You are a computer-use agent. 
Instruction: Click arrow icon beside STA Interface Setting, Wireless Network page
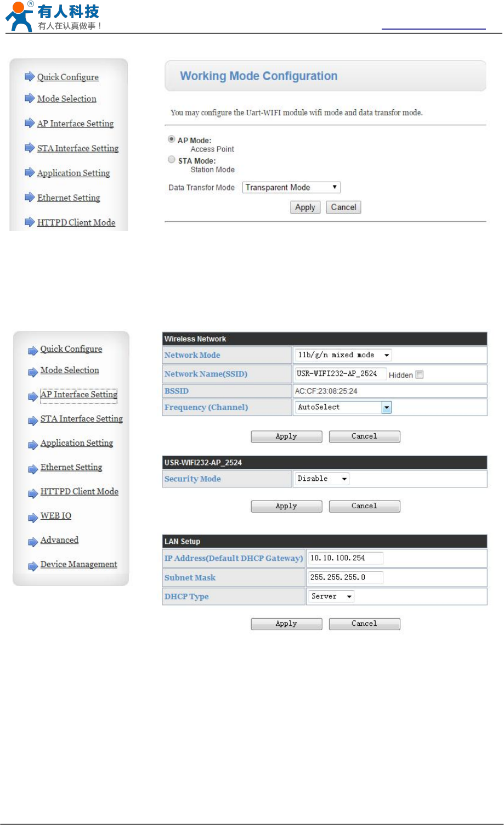pos(33,420)
